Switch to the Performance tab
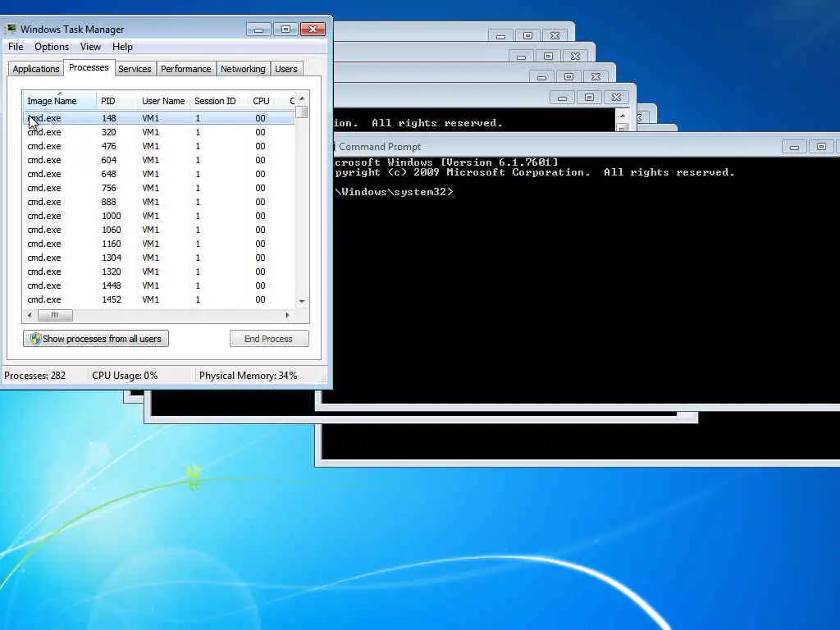Screen dimensions: 840x630 [x=186, y=69]
